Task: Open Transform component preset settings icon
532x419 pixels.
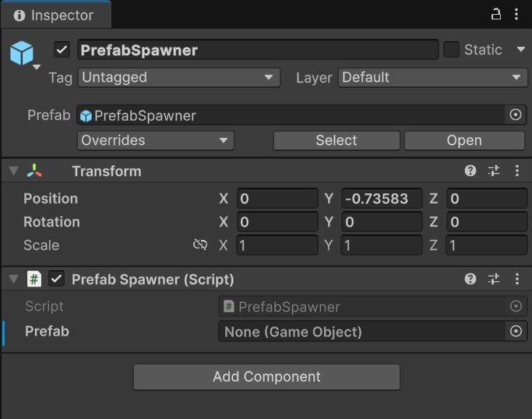Action: [x=494, y=171]
